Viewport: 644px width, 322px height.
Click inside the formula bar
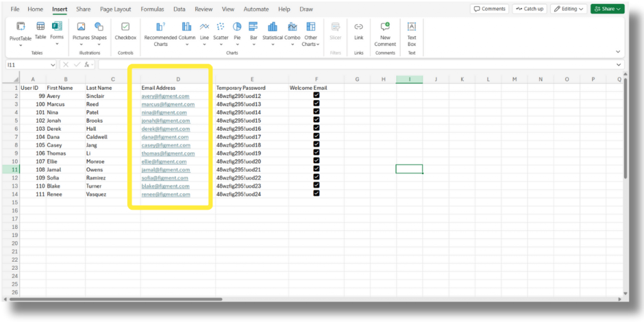pos(352,65)
